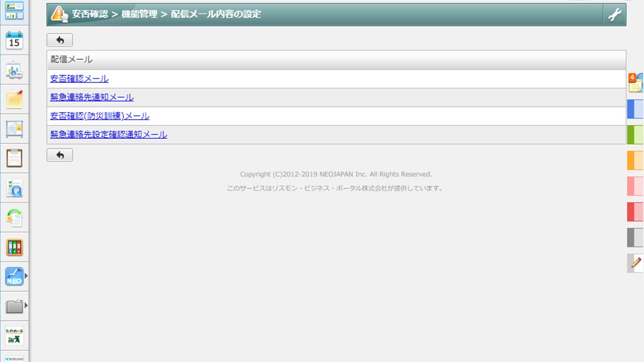Select the gray sticky note color tab
This screenshot has width=644, height=362.
point(635,237)
